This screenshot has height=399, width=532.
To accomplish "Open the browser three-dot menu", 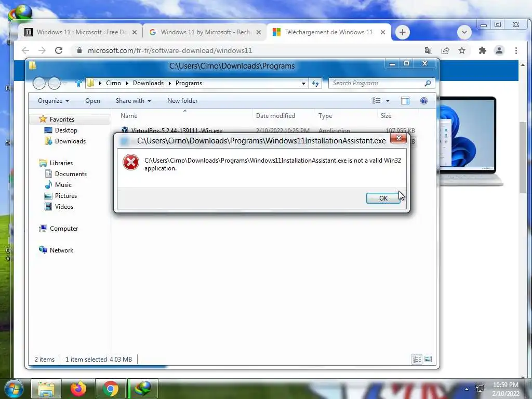I will tap(516, 50).
